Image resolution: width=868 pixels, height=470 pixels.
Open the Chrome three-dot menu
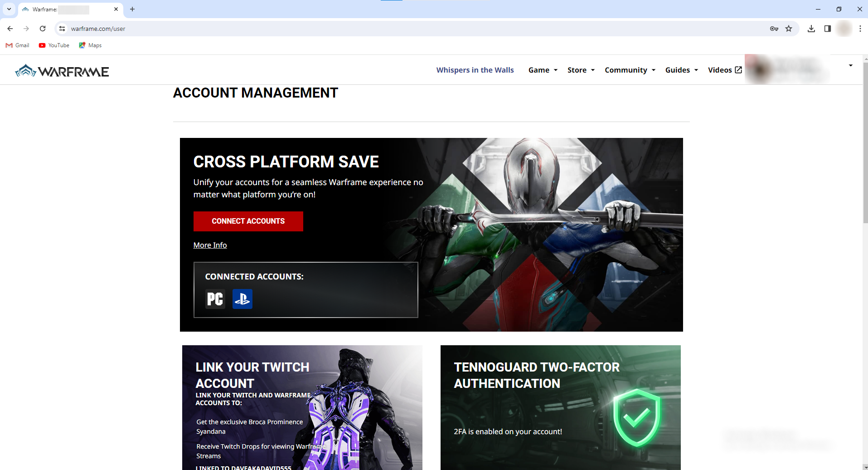point(860,29)
